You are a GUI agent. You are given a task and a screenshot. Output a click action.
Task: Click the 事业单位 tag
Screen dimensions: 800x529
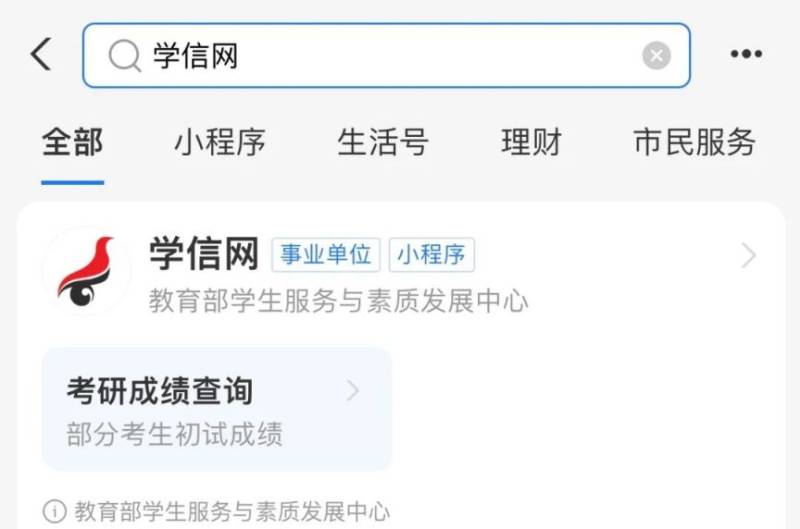(x=326, y=255)
